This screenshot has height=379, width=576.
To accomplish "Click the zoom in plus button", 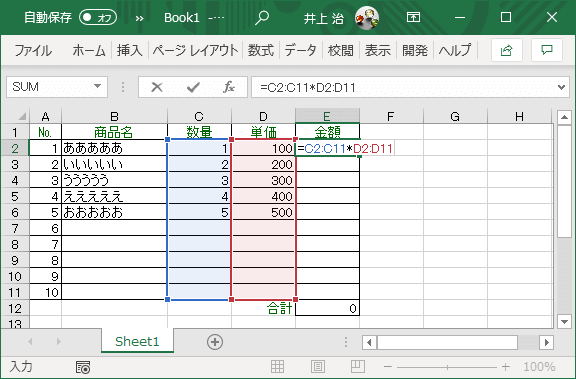I will [x=506, y=367].
